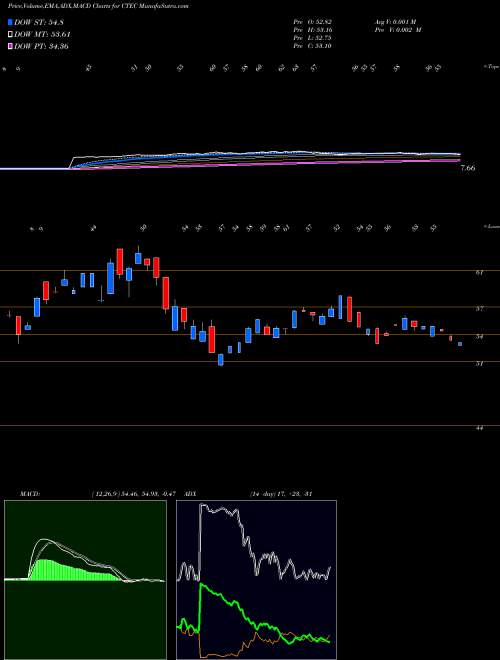Select the 'DOW ST: 54.8' legend text

click(x=39, y=23)
